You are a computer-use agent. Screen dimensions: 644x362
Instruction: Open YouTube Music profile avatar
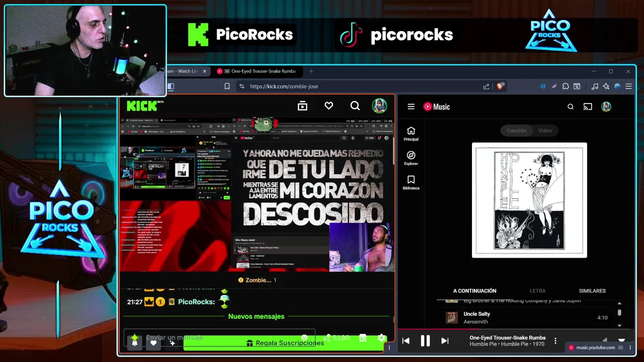(606, 107)
